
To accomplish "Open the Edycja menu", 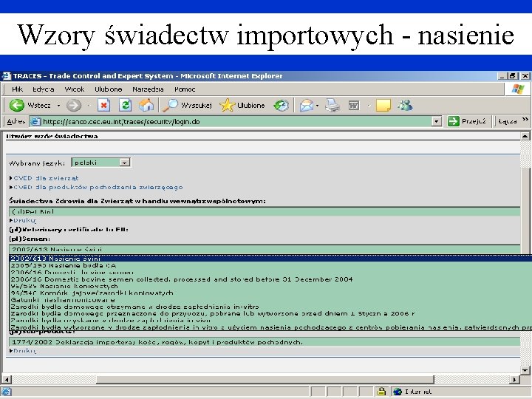I will [44, 89].
